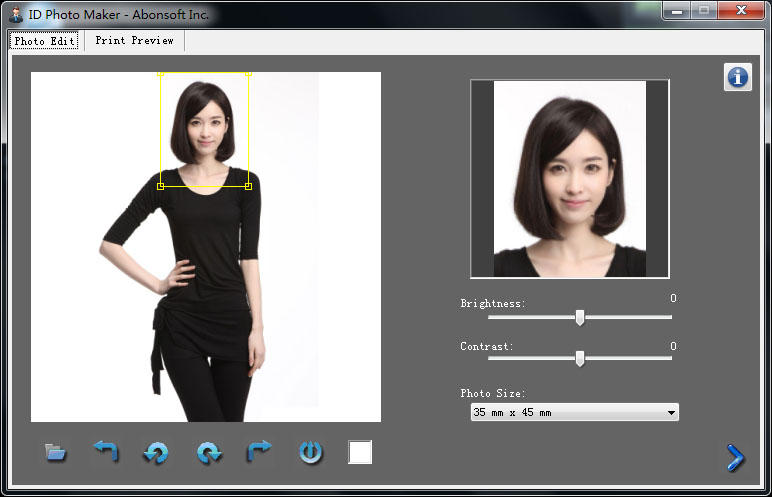The width and height of the screenshot is (772, 497).
Task: Open the blue info button
Action: 738,77
